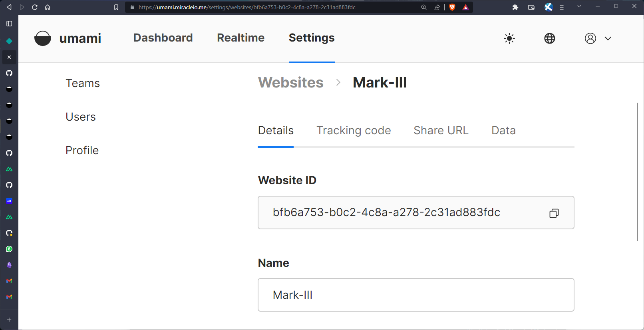Screen dimensions: 644x330
Task: Open the Dashboard page
Action: click(x=163, y=38)
